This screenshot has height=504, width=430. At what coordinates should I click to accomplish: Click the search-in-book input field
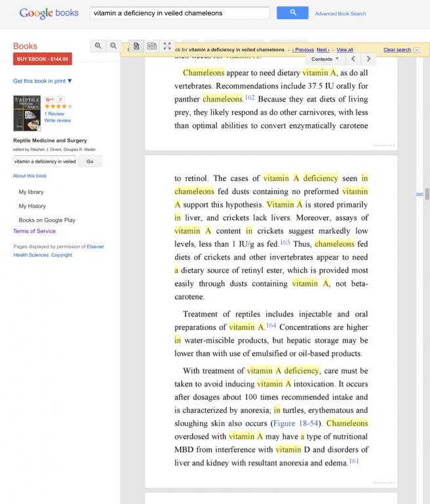(45, 161)
